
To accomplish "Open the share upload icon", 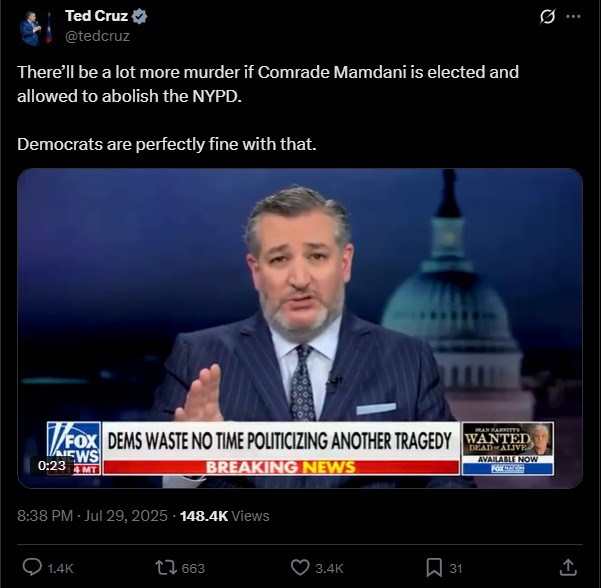I will (x=568, y=567).
